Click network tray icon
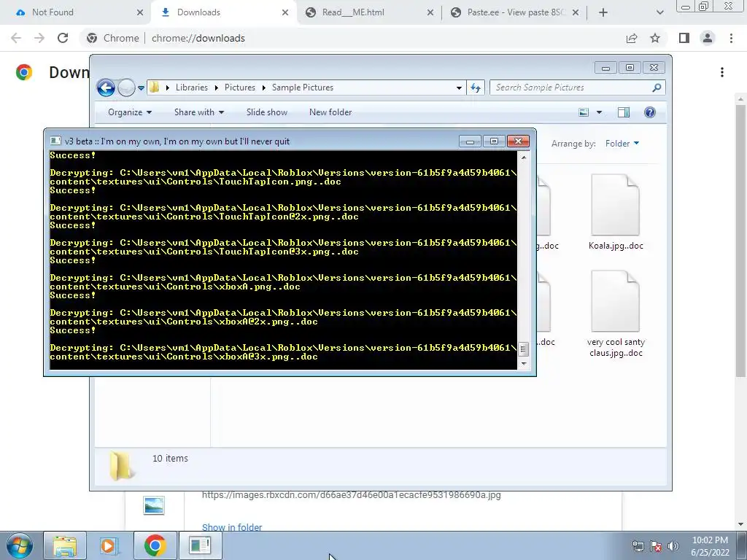The image size is (747, 560). pos(638,546)
